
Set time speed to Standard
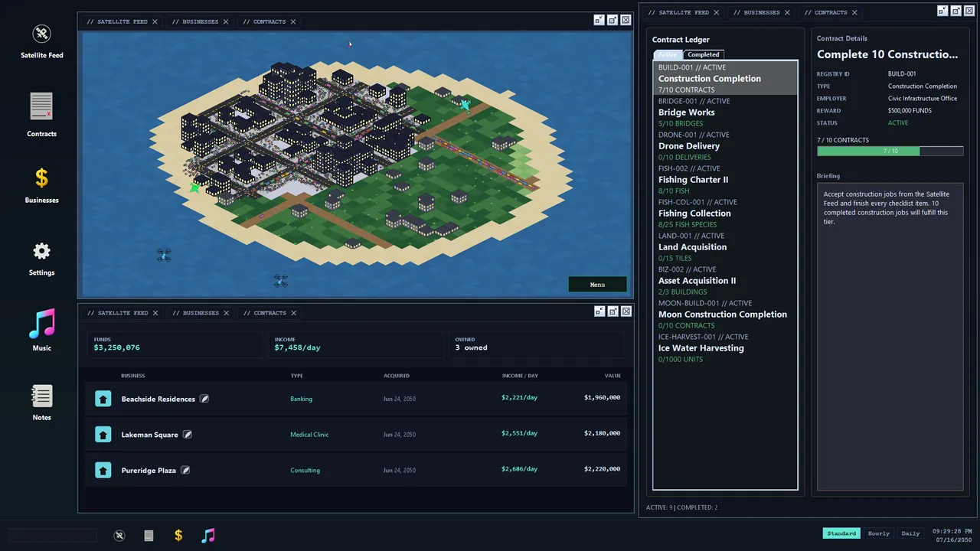coord(841,533)
